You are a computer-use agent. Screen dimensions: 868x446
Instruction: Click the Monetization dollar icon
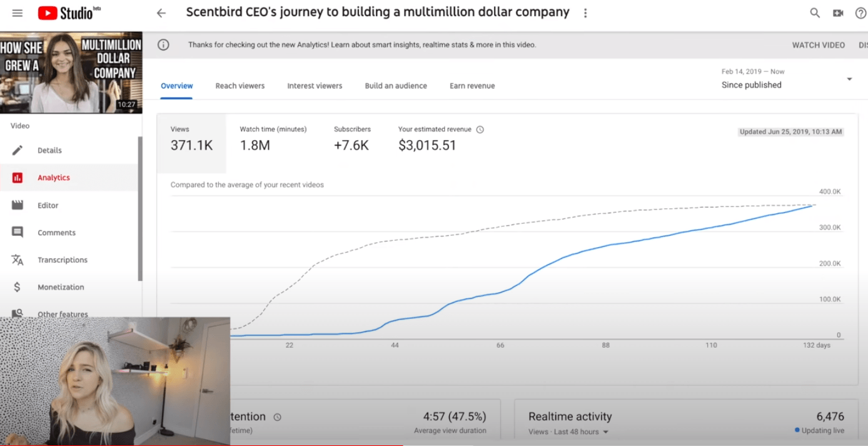click(18, 287)
